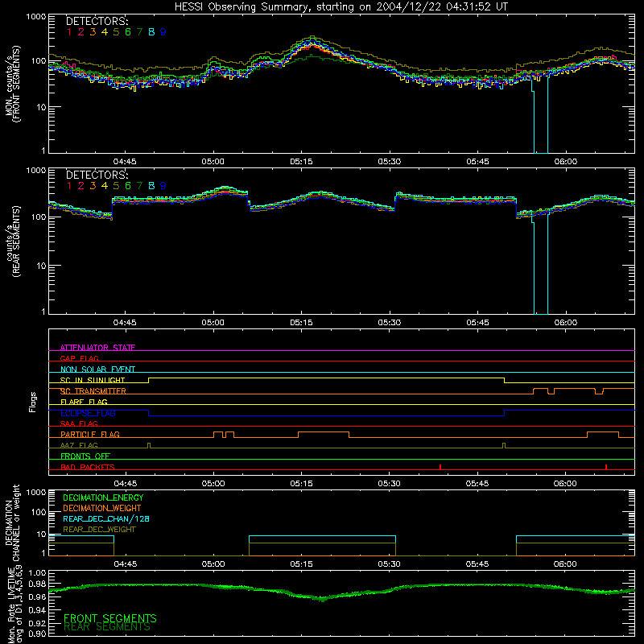The width and height of the screenshot is (644, 644).
Task: Click first red BAD PACKETS tick mark near 05:38
Action: point(440,467)
